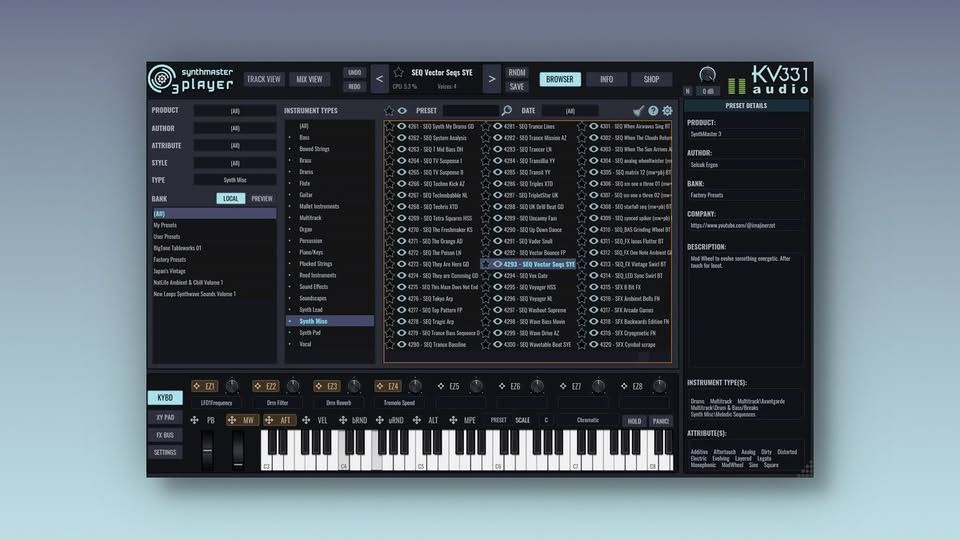
Task: Click the PANIC! button
Action: pos(661,421)
